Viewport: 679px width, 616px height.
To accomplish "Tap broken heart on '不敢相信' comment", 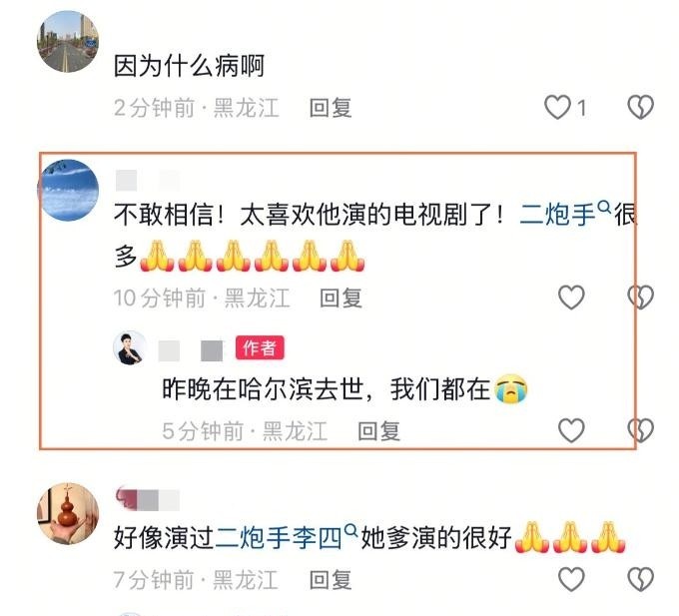I will point(640,298).
